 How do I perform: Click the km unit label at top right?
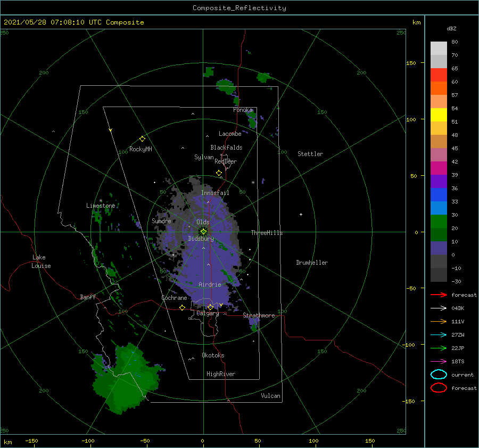pyautogui.click(x=416, y=22)
